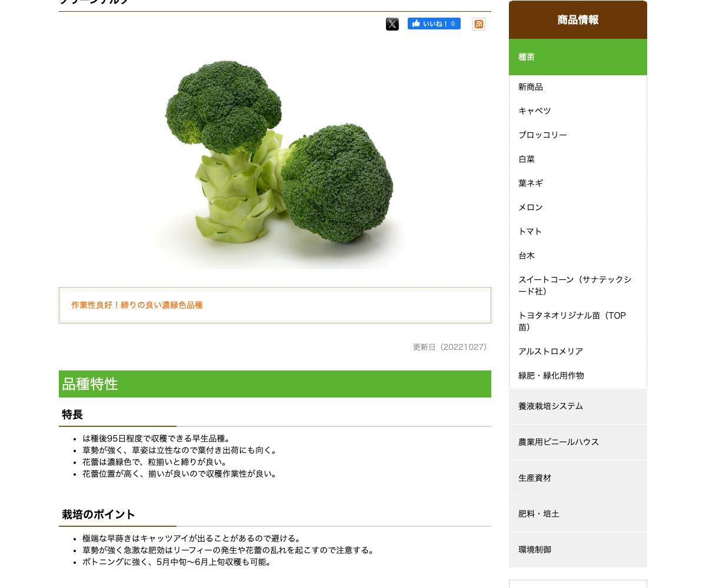Select the 種苗 category in sidebar
Screen dimensions: 706x588
coord(578,57)
